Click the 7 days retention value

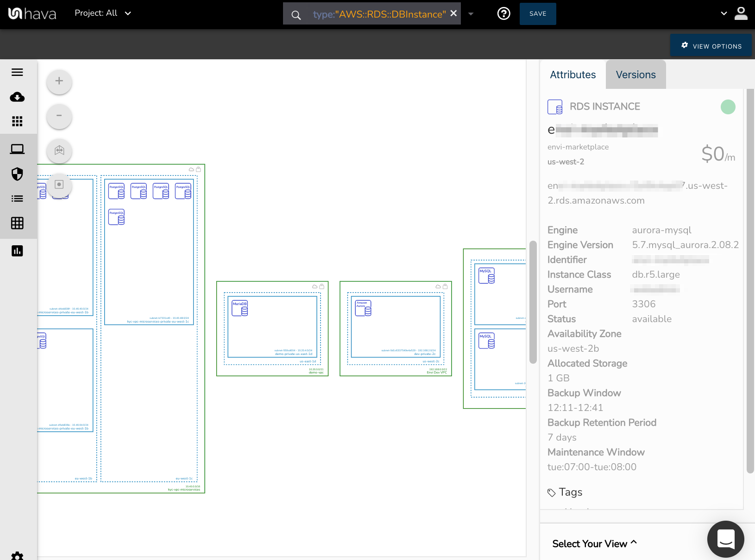562,437
